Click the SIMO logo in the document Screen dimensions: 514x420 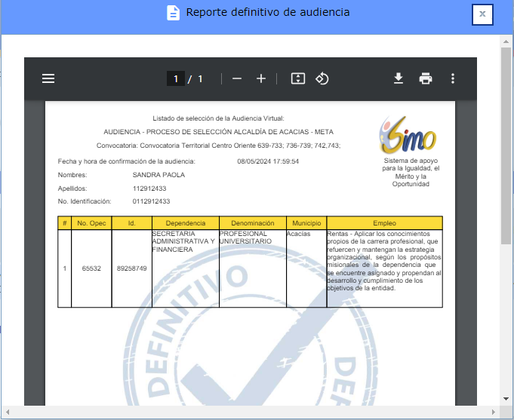[407, 136]
